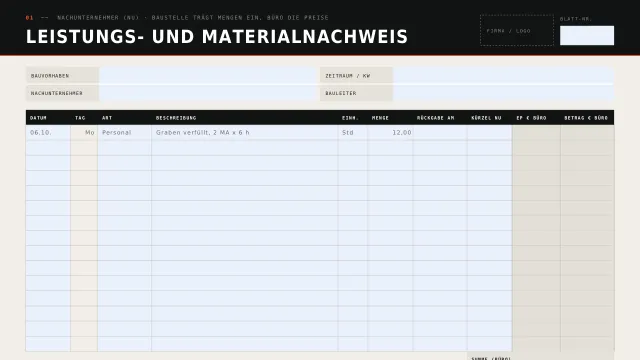Open the Art cell showing Personal
640x360 pixels.
[124, 133]
